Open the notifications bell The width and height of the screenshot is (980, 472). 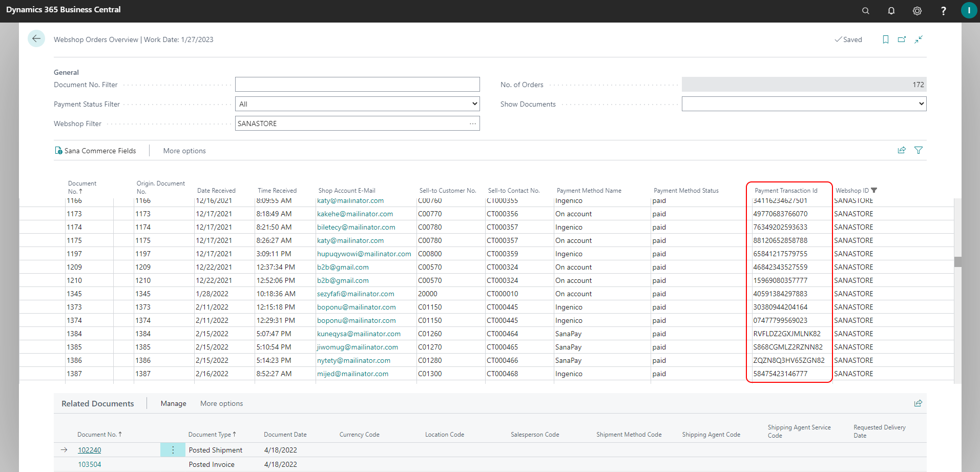(x=891, y=11)
